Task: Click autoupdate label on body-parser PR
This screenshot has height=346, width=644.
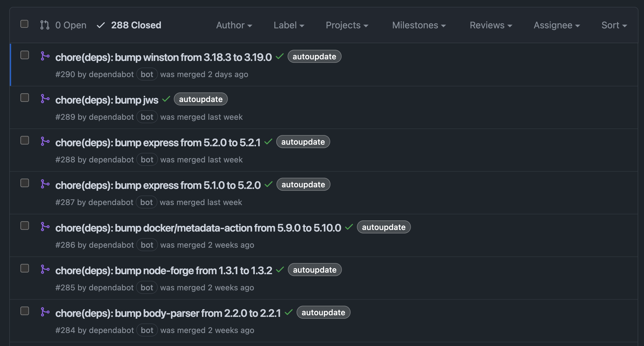Action: click(323, 313)
